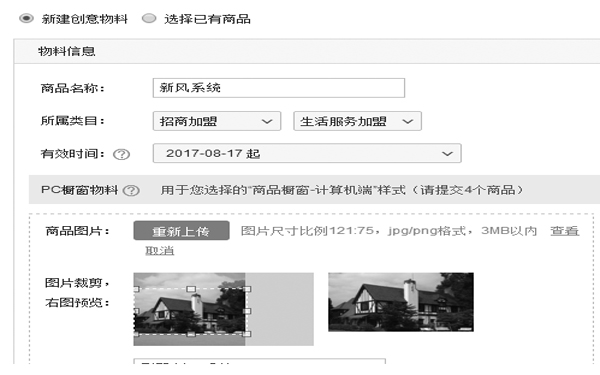The width and height of the screenshot is (600, 375).
Task: Click the 取消 link
Action: [160, 251]
